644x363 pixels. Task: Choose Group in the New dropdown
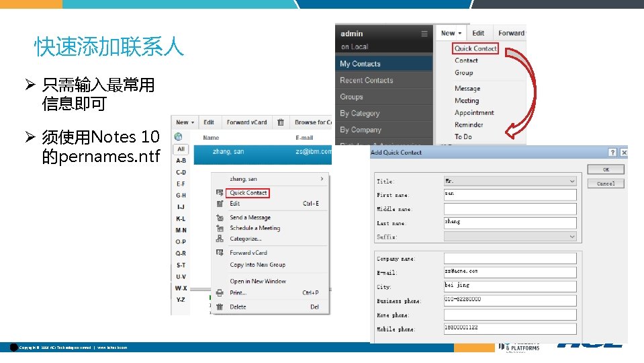tap(464, 73)
